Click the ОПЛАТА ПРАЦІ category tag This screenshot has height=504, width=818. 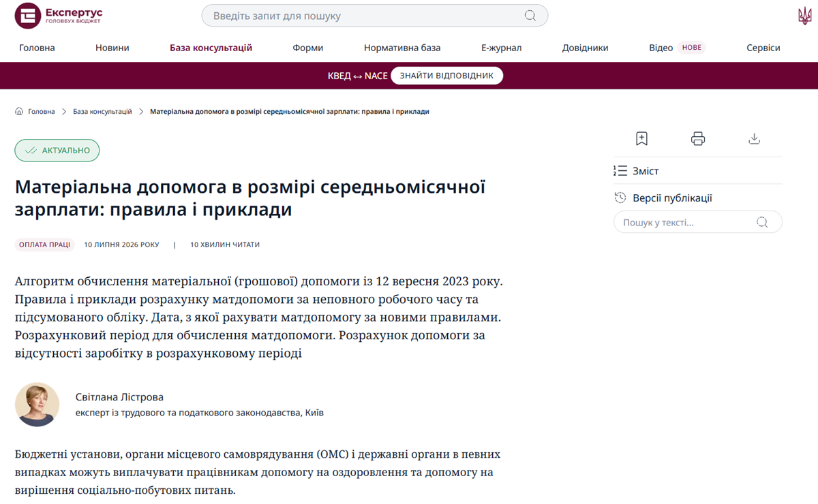[44, 245]
